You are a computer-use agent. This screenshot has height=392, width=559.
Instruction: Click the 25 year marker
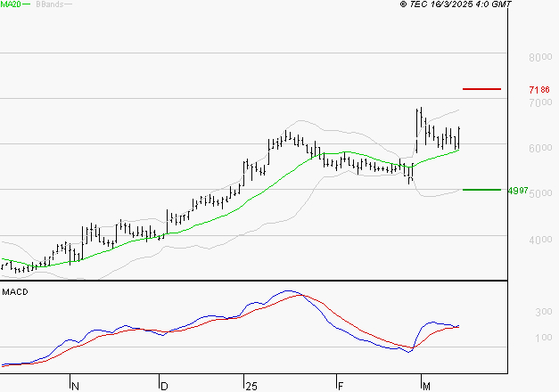point(251,387)
